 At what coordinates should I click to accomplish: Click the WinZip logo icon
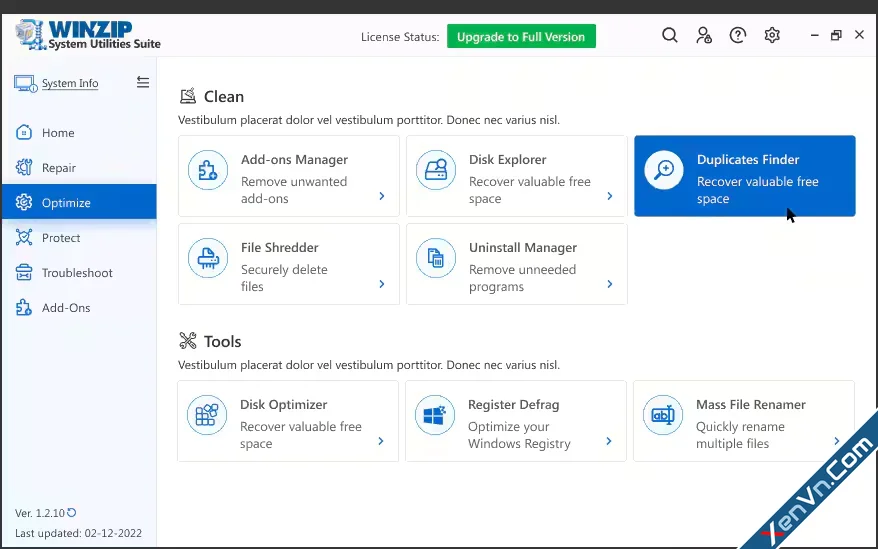pos(29,35)
